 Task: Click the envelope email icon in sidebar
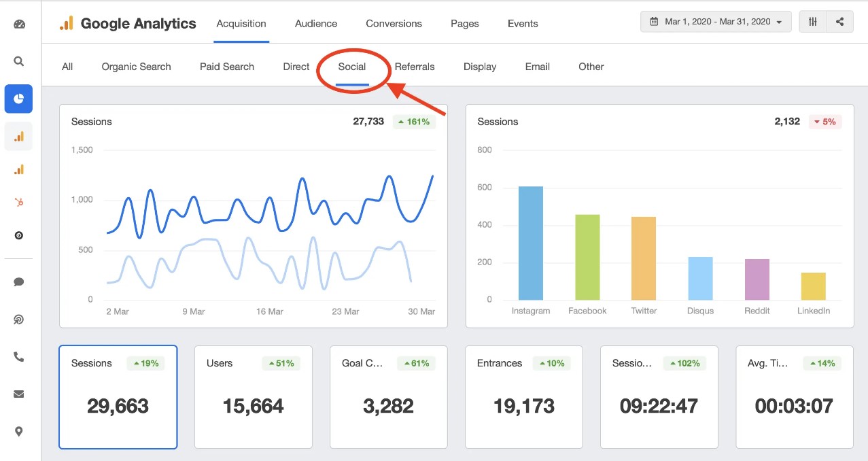(19, 394)
